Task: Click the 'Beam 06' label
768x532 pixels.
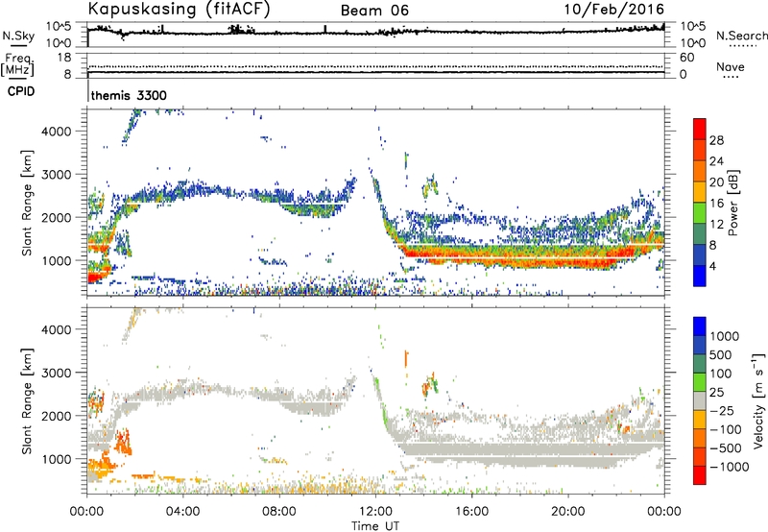Action: click(x=374, y=11)
